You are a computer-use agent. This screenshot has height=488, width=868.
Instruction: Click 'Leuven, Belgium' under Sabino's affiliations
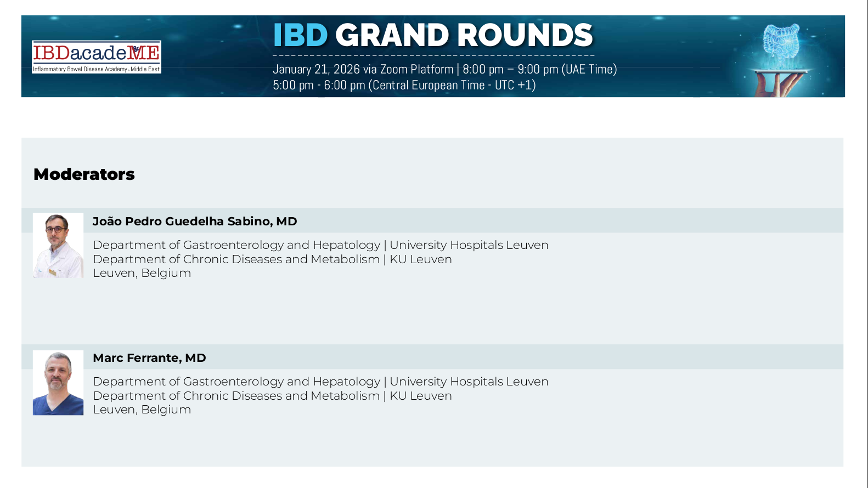pyautogui.click(x=142, y=273)
